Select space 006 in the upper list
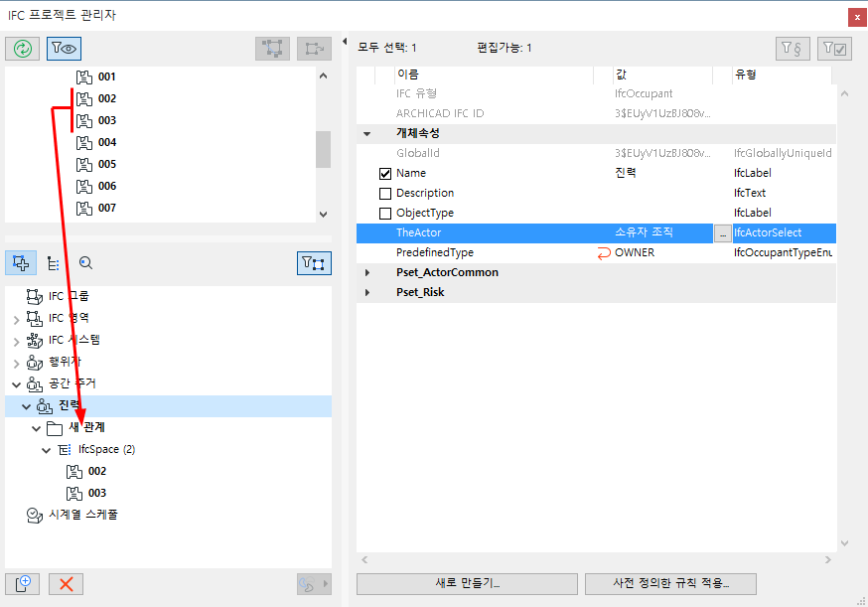Image resolution: width=868 pixels, height=607 pixels. (x=107, y=186)
